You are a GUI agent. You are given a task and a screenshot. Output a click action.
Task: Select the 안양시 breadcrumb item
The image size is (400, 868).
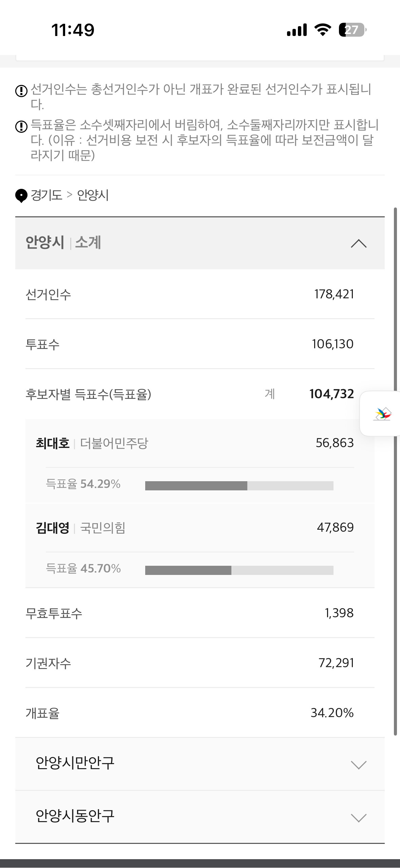coord(93,195)
